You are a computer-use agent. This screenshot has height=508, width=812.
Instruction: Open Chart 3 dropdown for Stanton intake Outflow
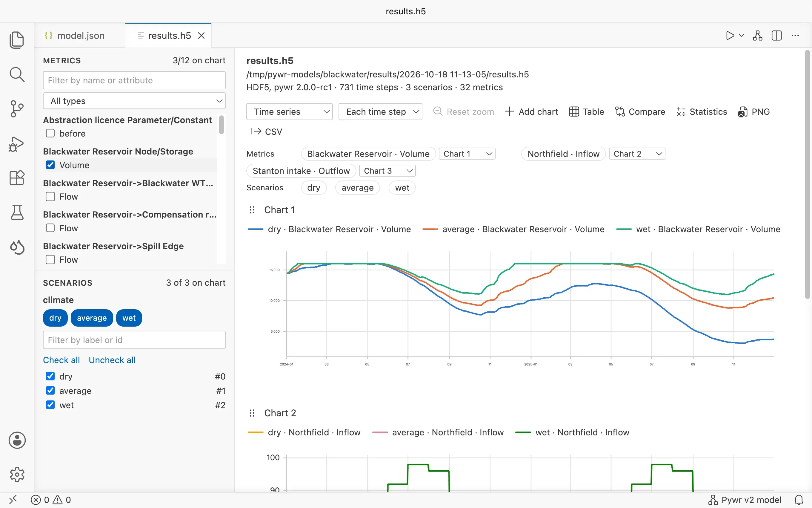point(387,171)
